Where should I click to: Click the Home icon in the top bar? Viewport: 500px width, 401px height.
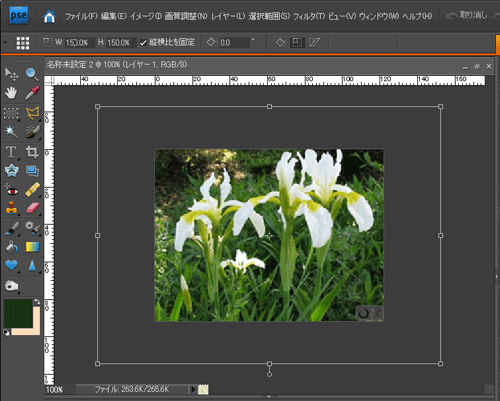(x=49, y=16)
